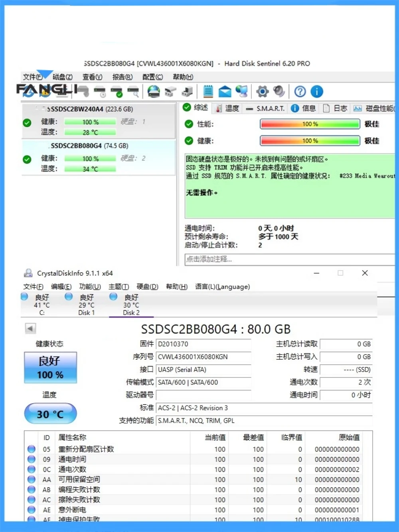Click the disk with magnifier toolbar icon
Screen dimensions: 399x532
click(x=133, y=92)
